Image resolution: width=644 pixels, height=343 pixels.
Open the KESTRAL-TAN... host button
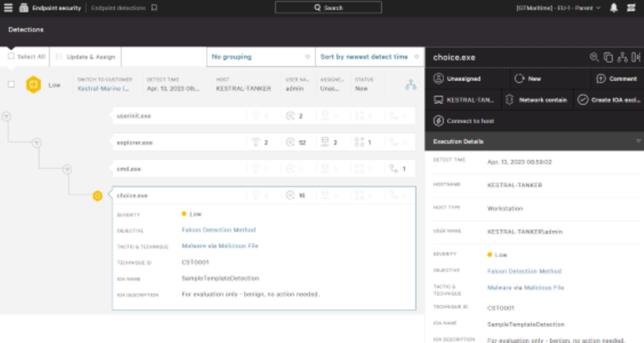[x=464, y=100]
